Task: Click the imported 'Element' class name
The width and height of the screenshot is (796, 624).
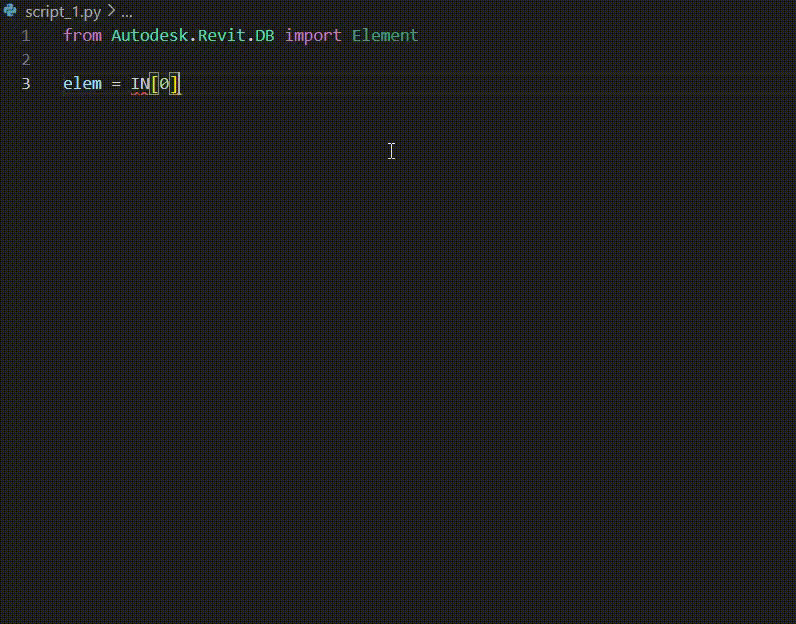Action: [385, 36]
